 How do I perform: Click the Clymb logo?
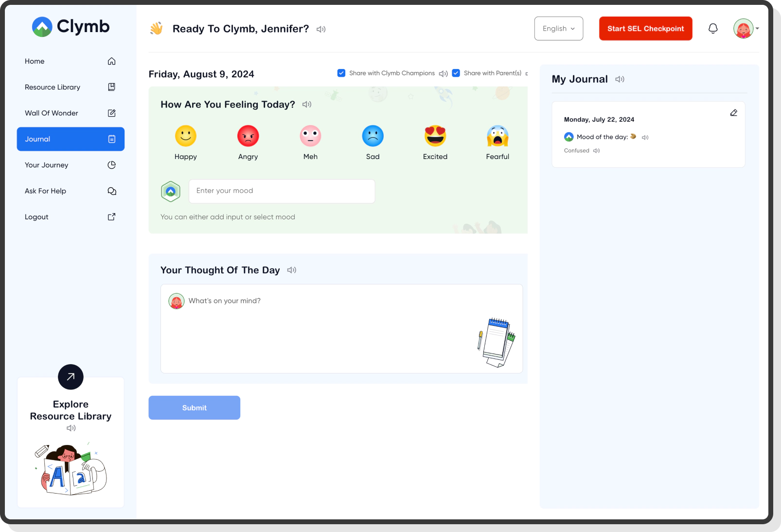point(71,26)
